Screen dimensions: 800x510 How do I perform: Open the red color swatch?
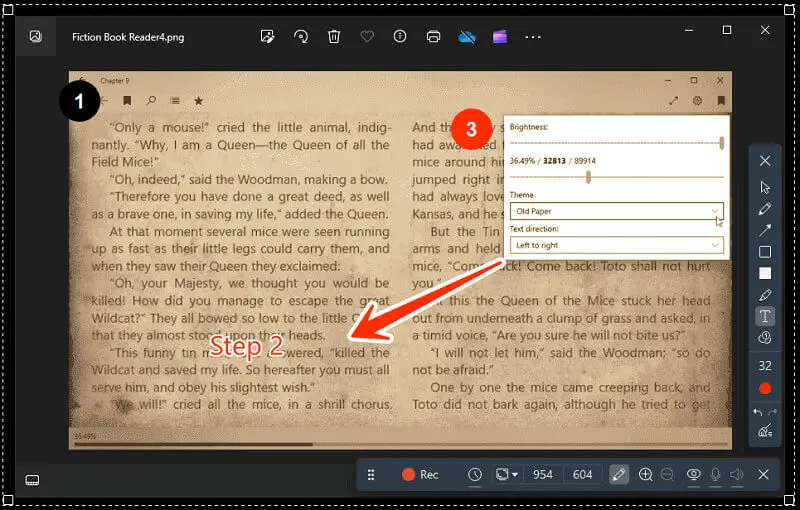(x=765, y=389)
